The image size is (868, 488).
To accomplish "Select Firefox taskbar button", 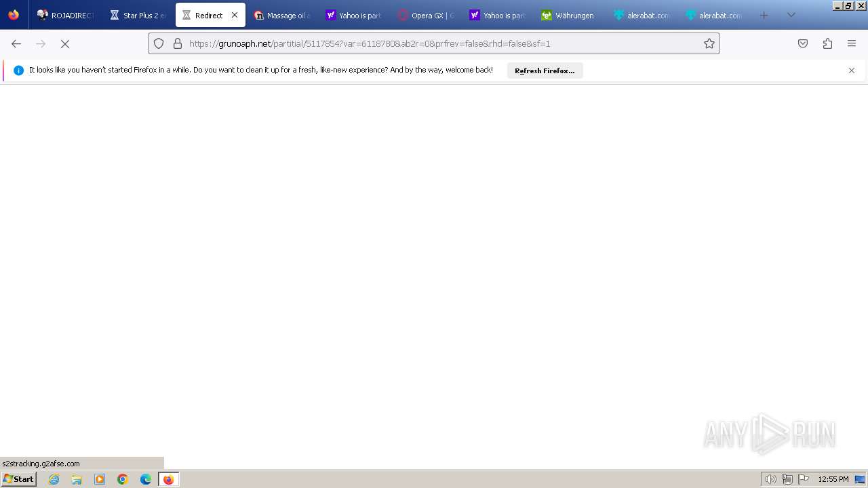I will [x=168, y=479].
